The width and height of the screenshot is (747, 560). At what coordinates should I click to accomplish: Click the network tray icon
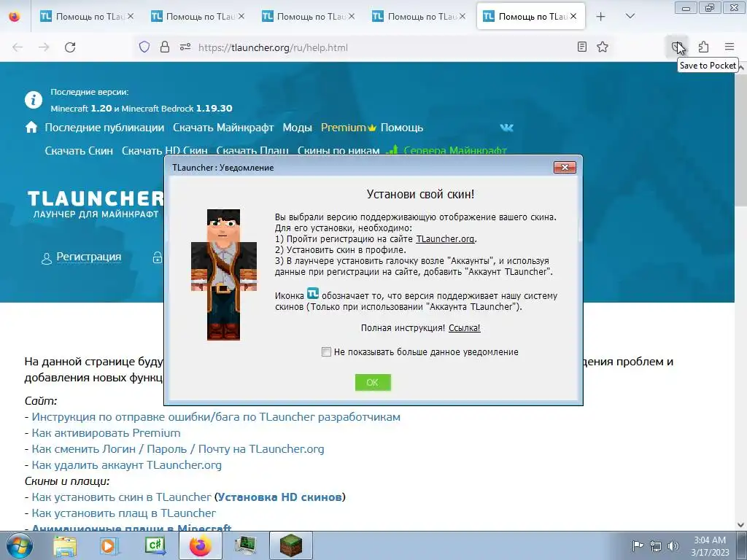tap(656, 546)
